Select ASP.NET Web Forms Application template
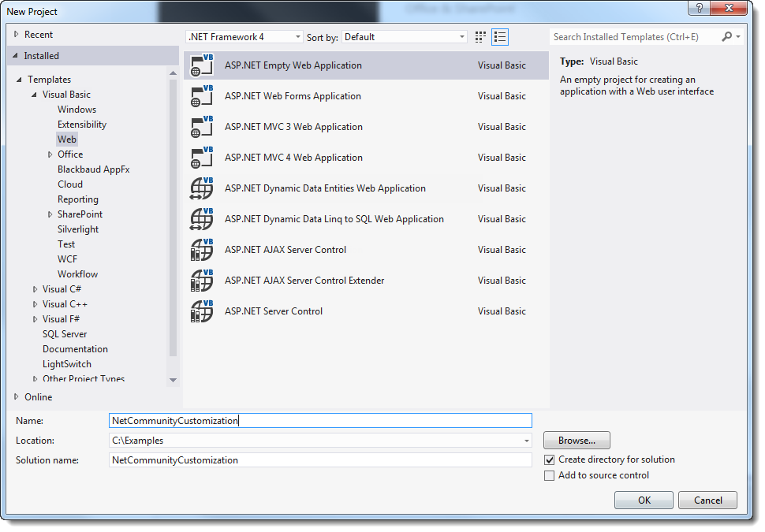Viewport: 765px width, 532px height. (x=367, y=96)
